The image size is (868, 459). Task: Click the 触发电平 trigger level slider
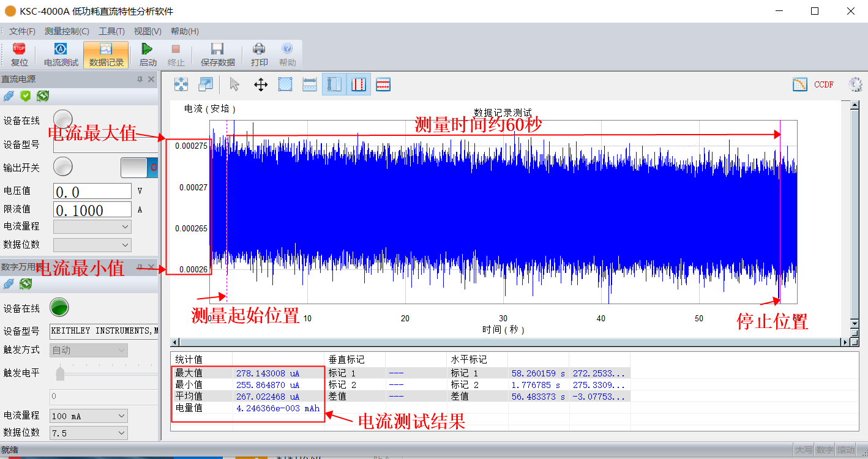[x=60, y=373]
